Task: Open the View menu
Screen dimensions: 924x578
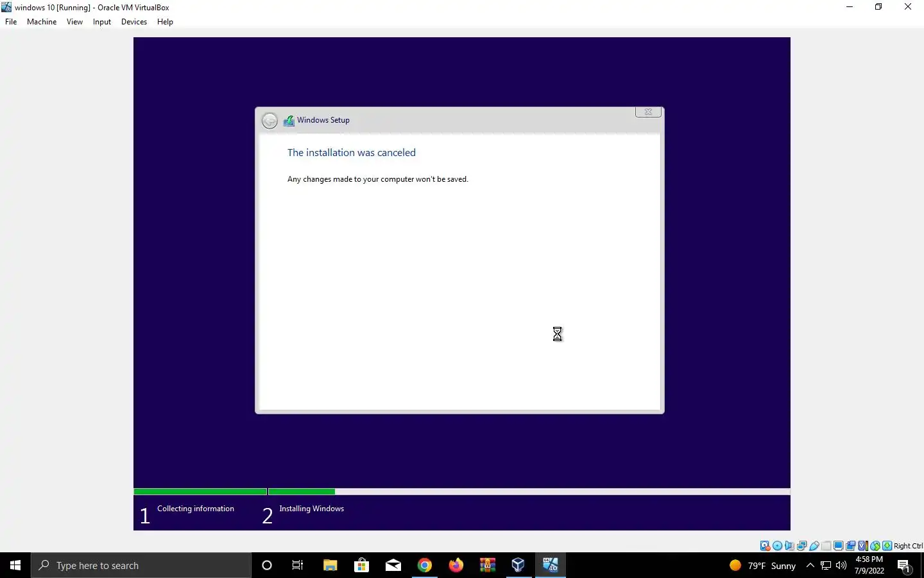Action: [74, 22]
